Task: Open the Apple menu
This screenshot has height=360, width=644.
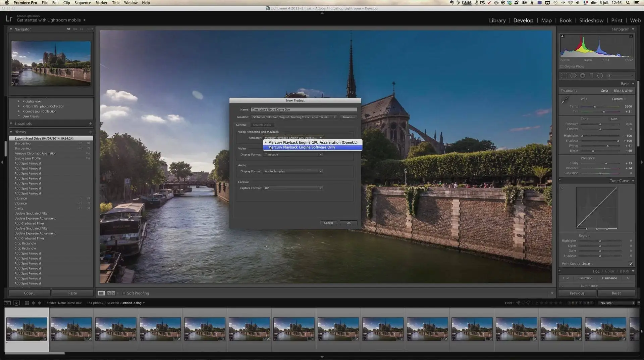Action: [x=7, y=3]
